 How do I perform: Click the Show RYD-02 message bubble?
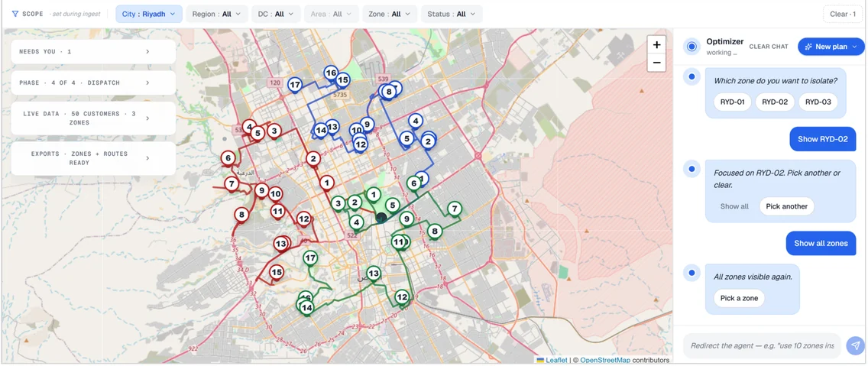(x=823, y=139)
